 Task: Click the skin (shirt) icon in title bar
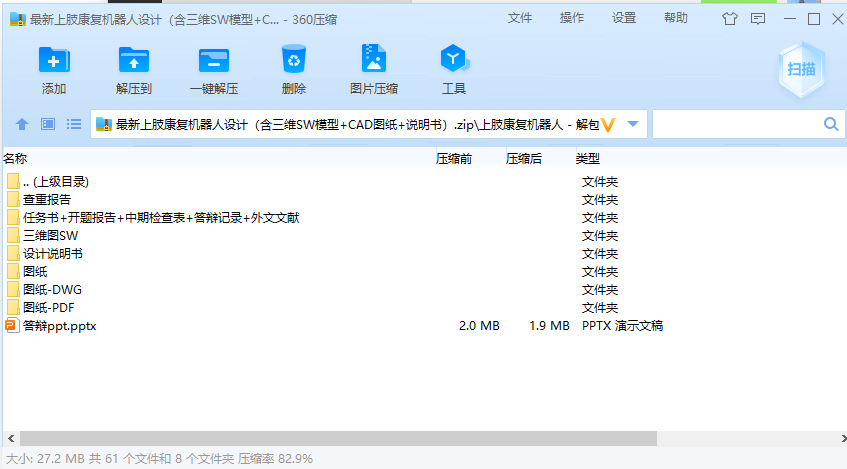pos(730,19)
